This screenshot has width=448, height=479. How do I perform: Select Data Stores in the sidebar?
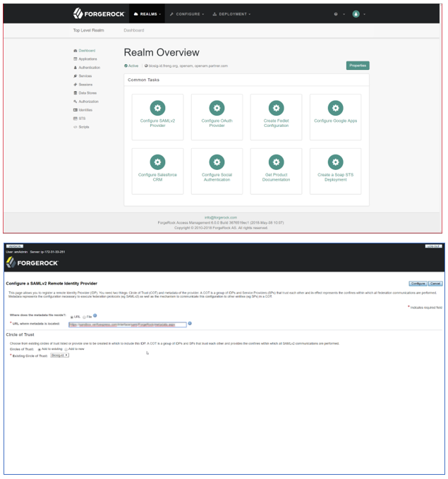[x=85, y=93]
